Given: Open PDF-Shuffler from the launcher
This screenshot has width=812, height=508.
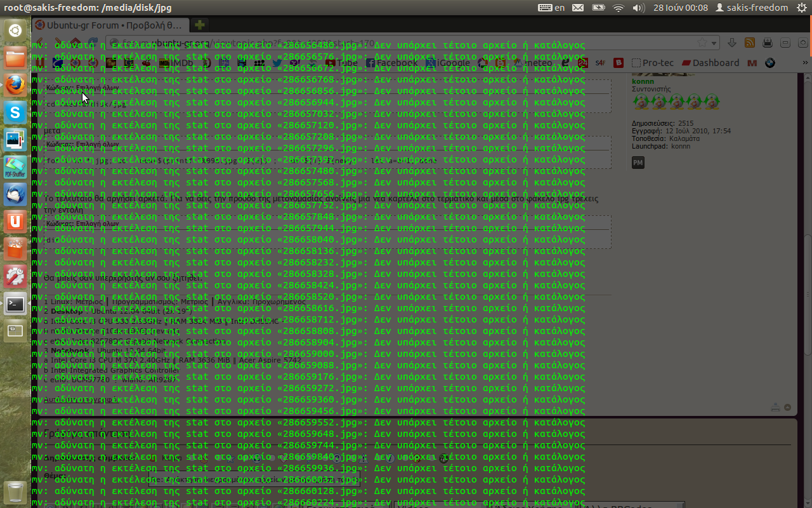Looking at the screenshot, I should click(x=15, y=168).
